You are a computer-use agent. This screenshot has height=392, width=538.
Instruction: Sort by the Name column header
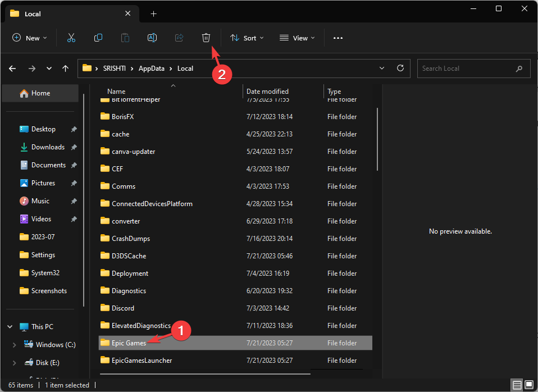[116, 92]
